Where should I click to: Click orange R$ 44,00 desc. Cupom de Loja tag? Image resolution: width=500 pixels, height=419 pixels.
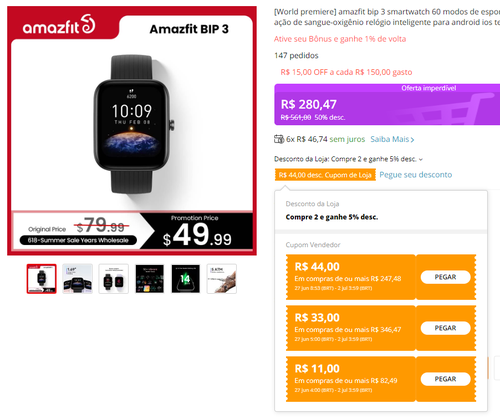pos(325,175)
